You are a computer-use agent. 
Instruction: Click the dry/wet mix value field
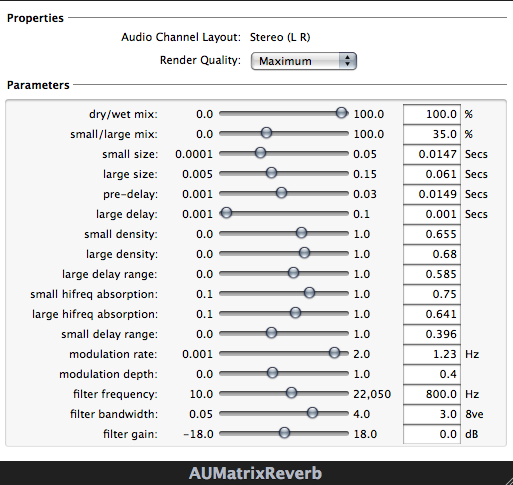[x=432, y=114]
